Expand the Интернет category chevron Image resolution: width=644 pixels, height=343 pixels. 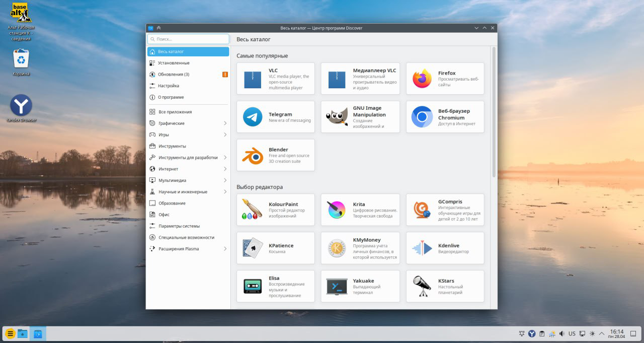225,169
